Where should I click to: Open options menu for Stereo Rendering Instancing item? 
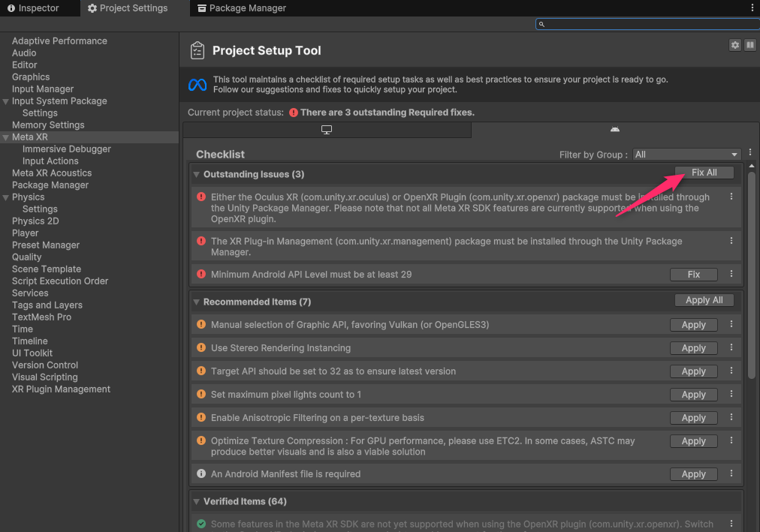731,347
